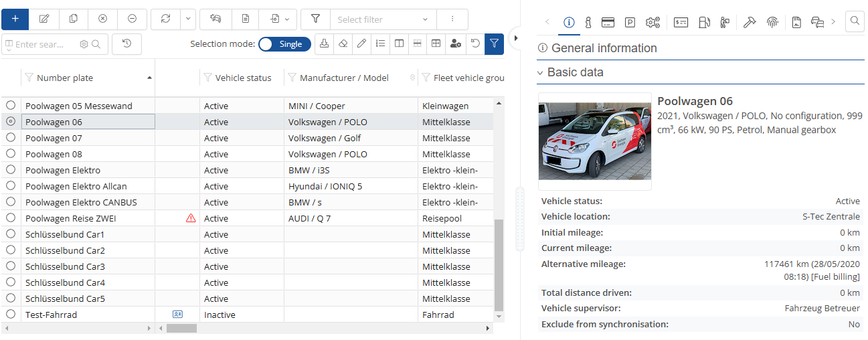Toggle the Selection mode Single switch

tap(284, 44)
